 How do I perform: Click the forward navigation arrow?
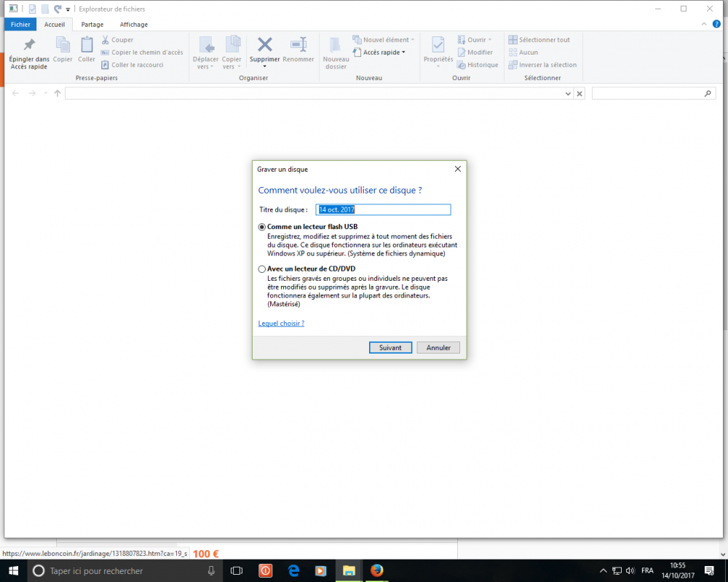[x=32, y=93]
